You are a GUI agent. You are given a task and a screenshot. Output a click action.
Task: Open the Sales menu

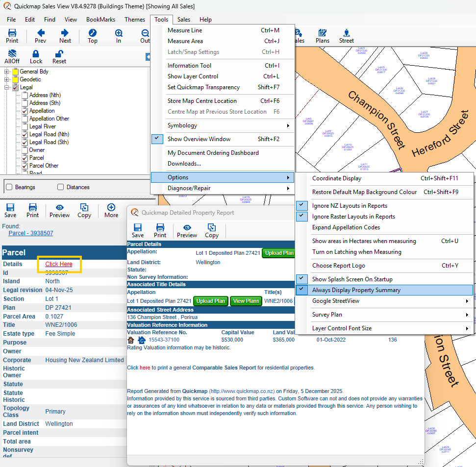click(184, 20)
